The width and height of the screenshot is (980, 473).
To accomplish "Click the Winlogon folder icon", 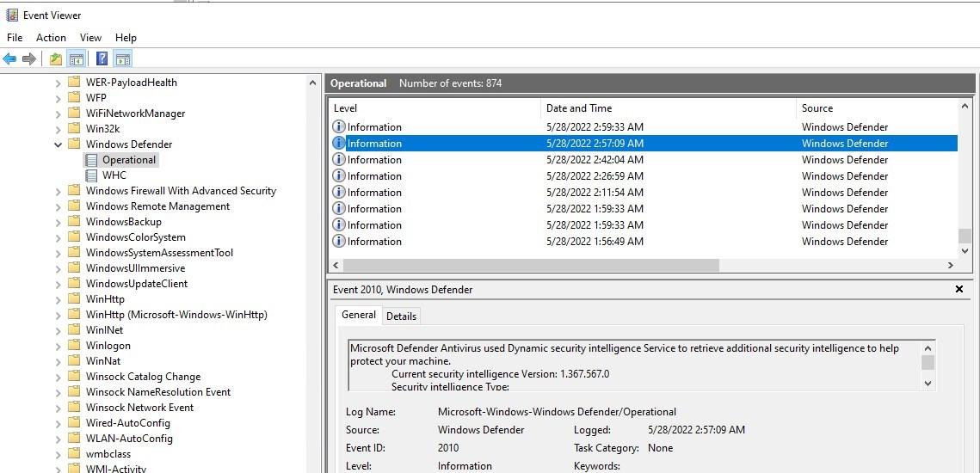I will 74,346.
